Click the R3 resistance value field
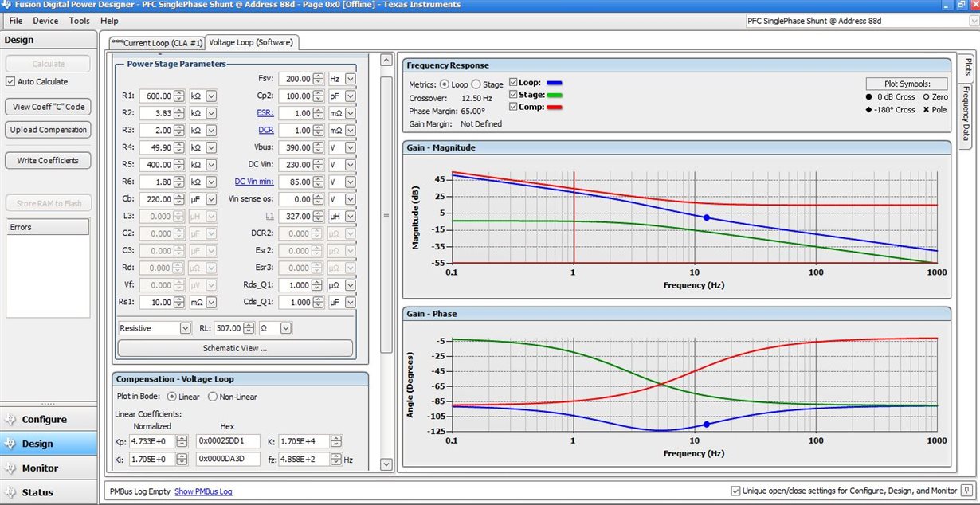This screenshot has width=980, height=505. click(157, 131)
